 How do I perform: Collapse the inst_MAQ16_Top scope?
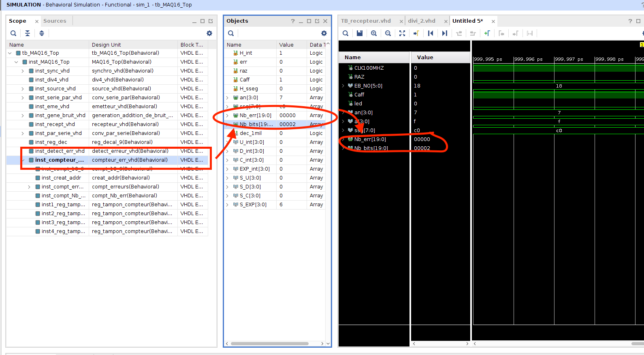(16, 62)
